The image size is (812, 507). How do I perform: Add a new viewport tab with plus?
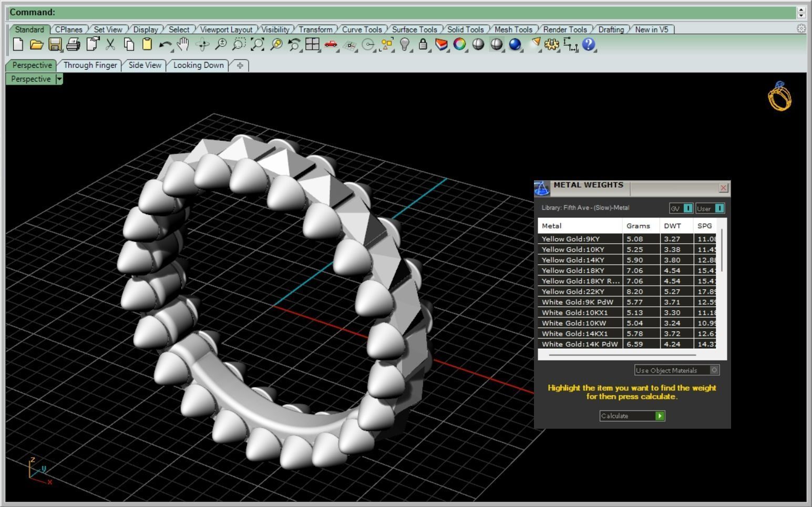240,66
